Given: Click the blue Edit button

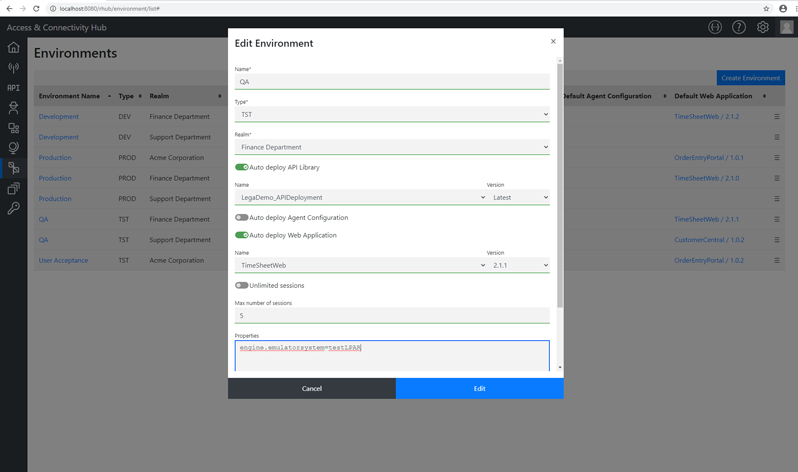Looking at the screenshot, I should click(x=479, y=388).
